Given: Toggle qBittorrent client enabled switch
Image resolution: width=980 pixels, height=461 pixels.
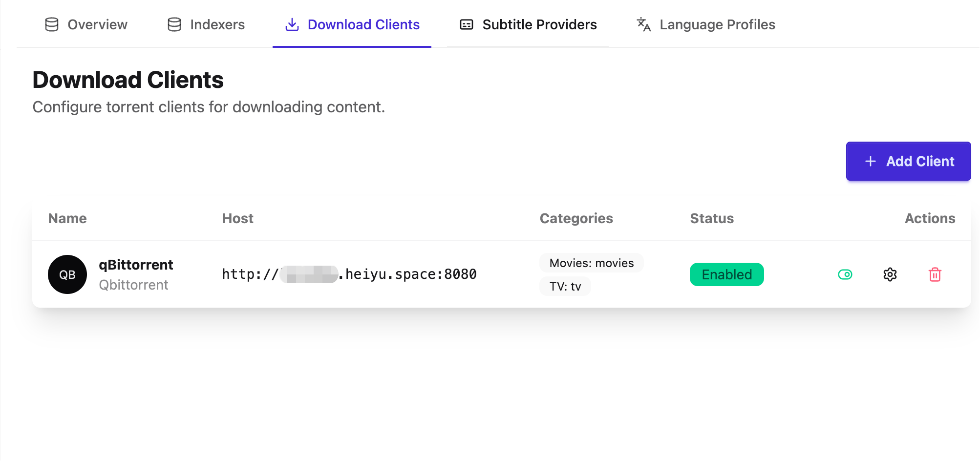Looking at the screenshot, I should point(845,274).
